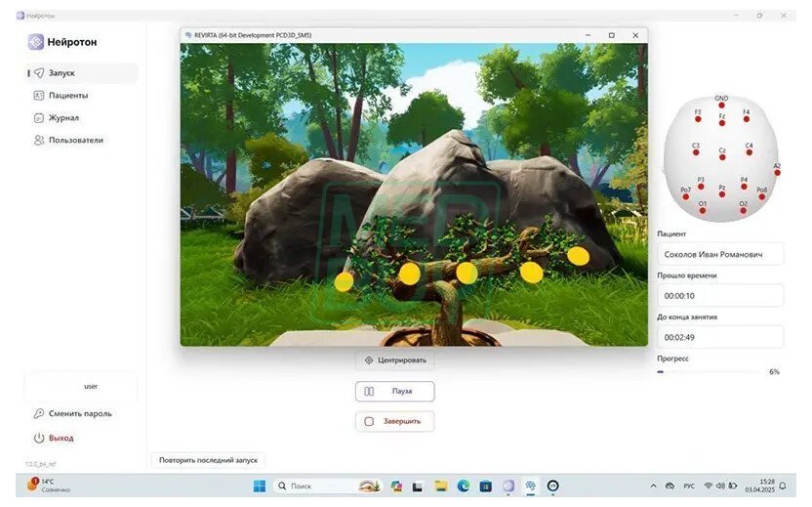Click the Прошло времени field showing 00:00:10
Screen dimensions: 812x507
pyautogui.click(x=720, y=296)
